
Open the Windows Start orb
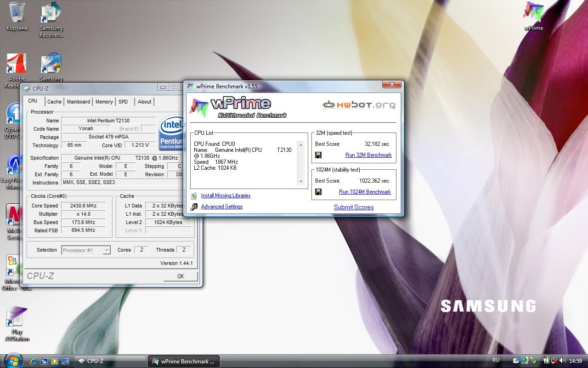(x=12, y=360)
